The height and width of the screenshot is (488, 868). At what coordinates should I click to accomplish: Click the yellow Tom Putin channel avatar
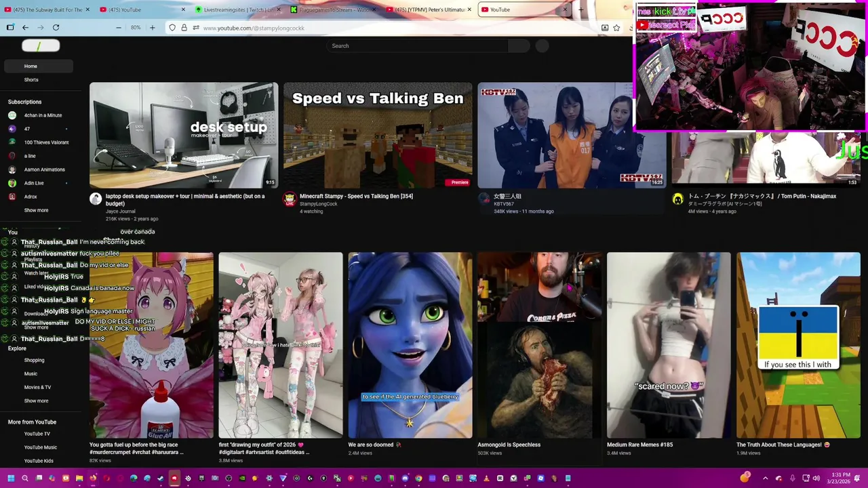point(677,199)
